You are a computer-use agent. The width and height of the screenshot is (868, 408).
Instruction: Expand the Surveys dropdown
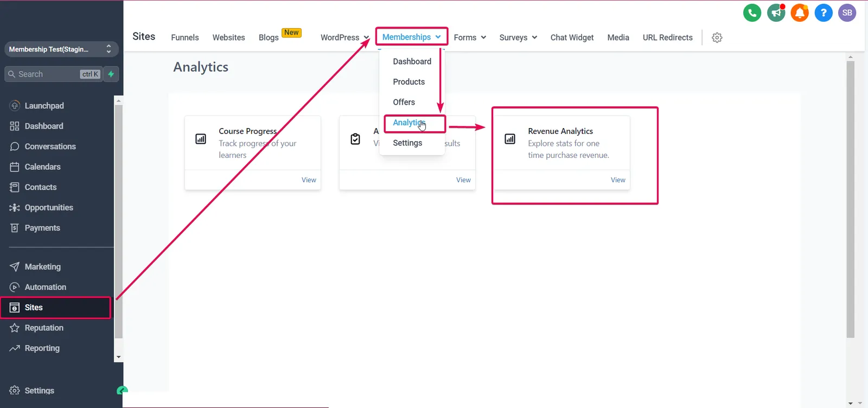pos(518,37)
